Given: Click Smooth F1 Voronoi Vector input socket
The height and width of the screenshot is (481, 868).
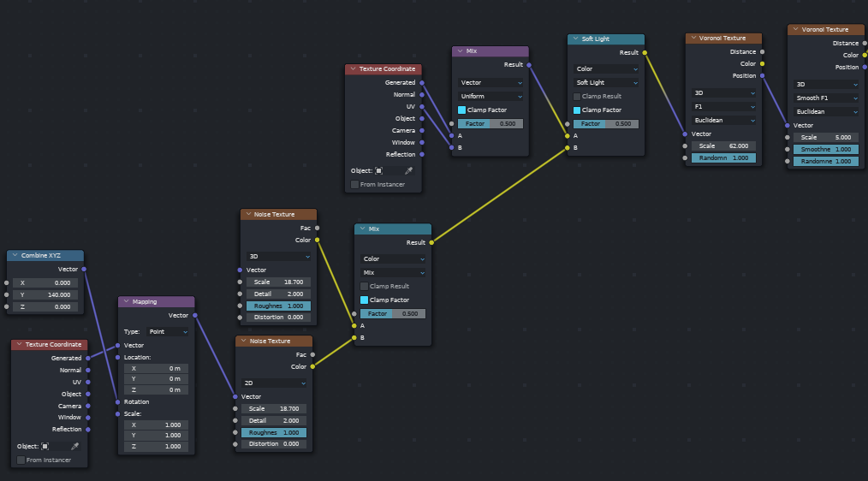Looking at the screenshot, I should pos(788,126).
